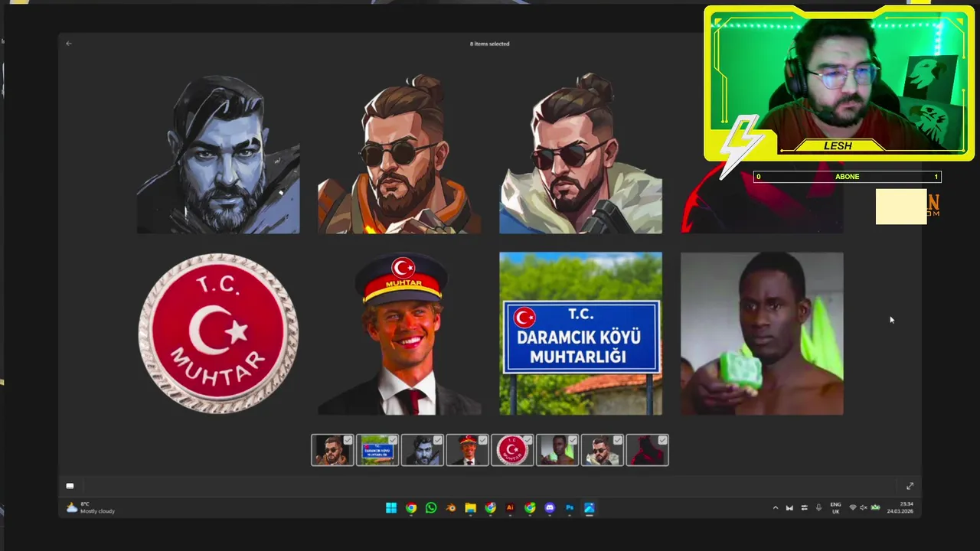Expand the viewer to full screen
Viewport: 980px width, 551px height.
910,486
